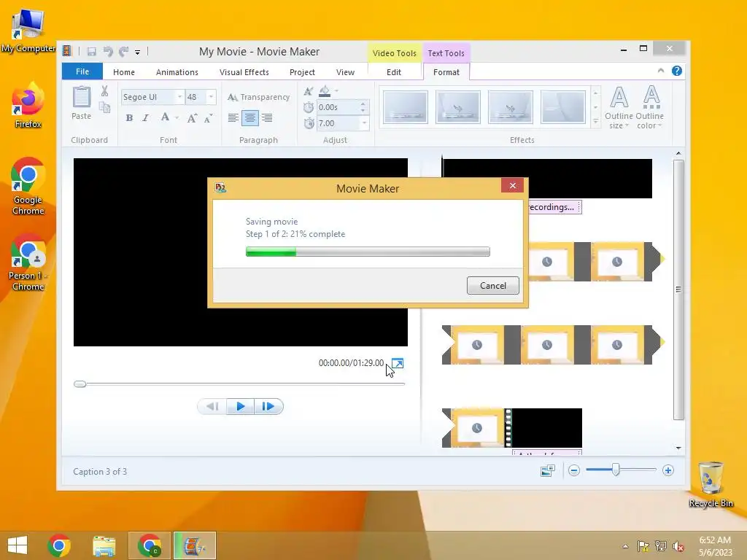The height and width of the screenshot is (560, 747).
Task: Open the Segoe UI font family dropdown
Action: [x=180, y=97]
